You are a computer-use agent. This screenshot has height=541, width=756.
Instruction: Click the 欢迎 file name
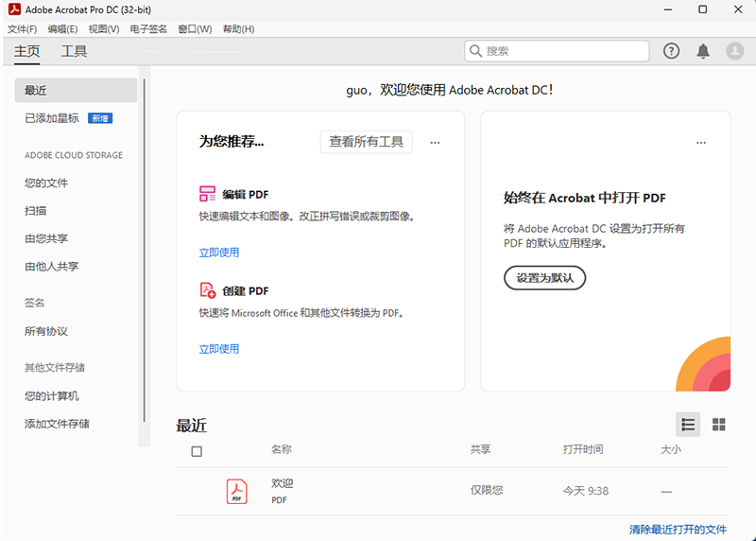(x=282, y=483)
